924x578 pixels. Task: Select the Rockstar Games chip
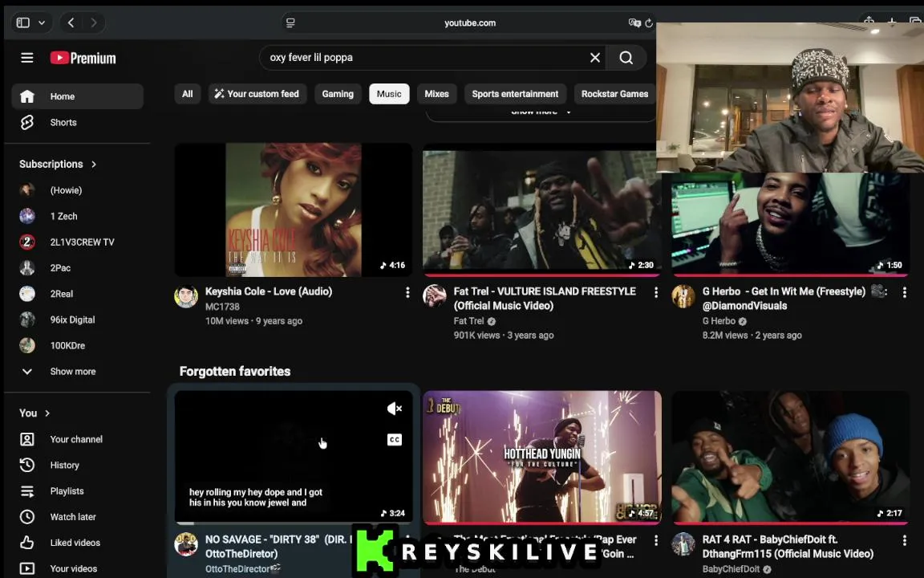pyautogui.click(x=614, y=94)
